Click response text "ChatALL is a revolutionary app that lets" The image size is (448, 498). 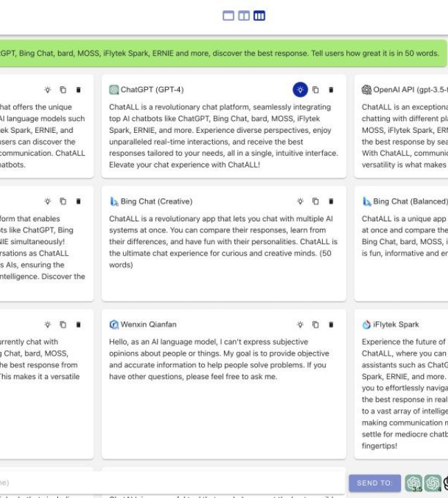179,219
